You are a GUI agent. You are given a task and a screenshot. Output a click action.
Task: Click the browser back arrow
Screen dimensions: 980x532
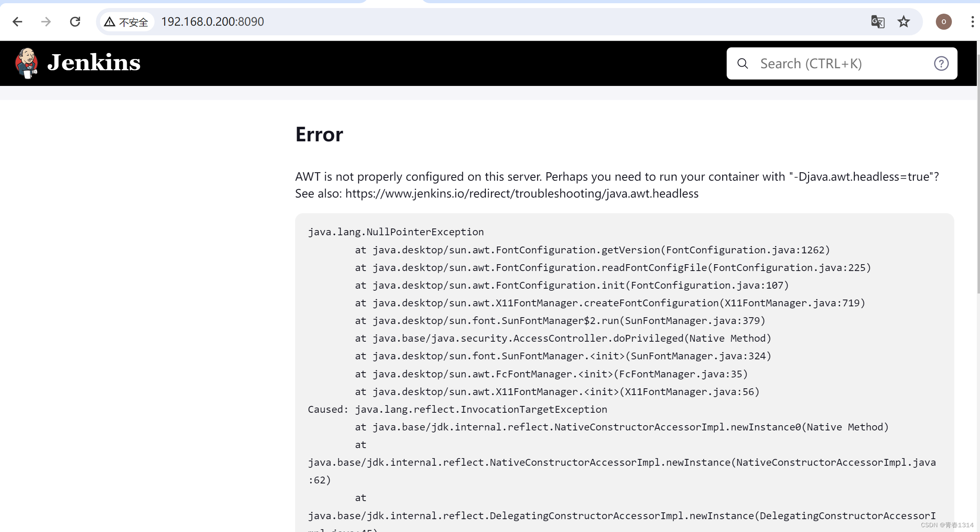17,21
